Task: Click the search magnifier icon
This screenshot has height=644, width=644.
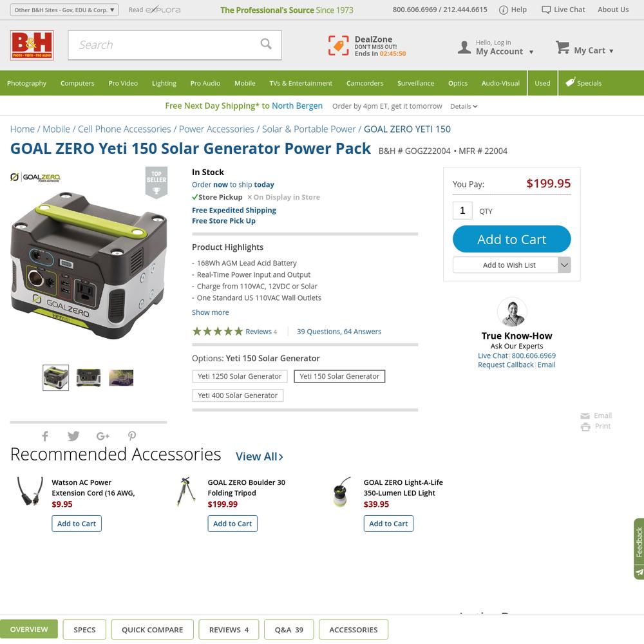Action: pyautogui.click(x=266, y=44)
